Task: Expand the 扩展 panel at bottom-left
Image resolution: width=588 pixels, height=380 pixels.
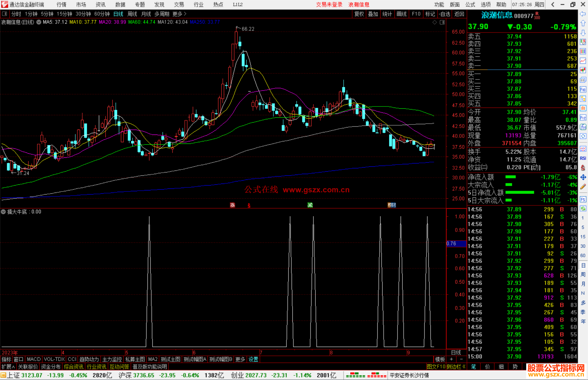Action: [8, 367]
